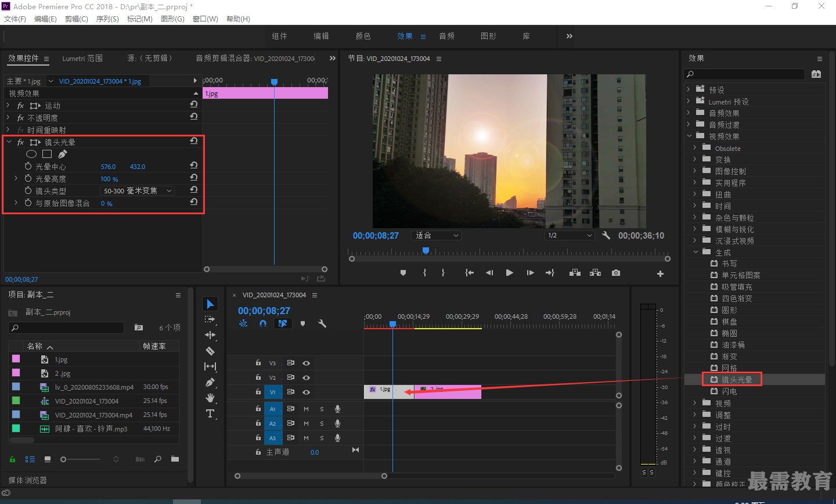Select the 闪电 effect
This screenshot has height=504, width=836.
(x=729, y=391)
